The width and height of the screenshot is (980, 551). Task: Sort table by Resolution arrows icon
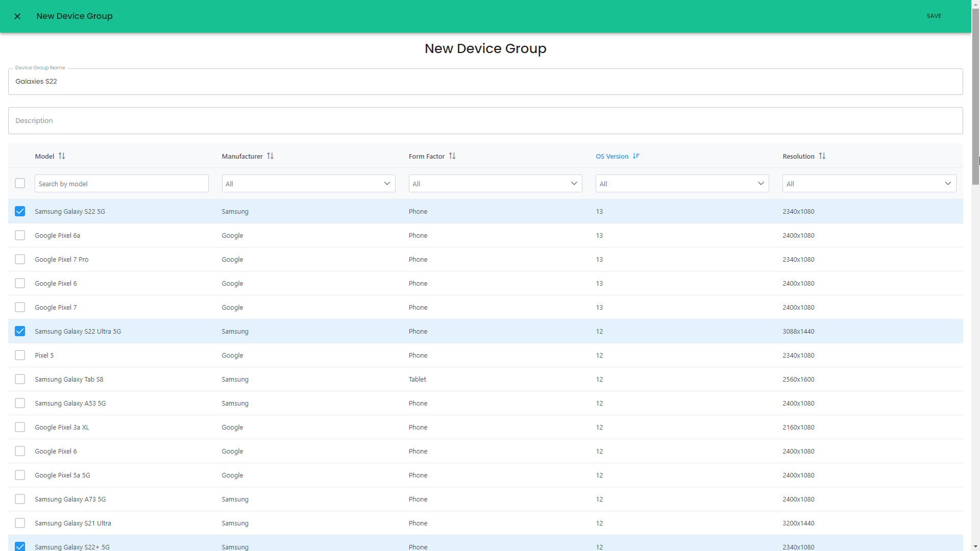(822, 156)
